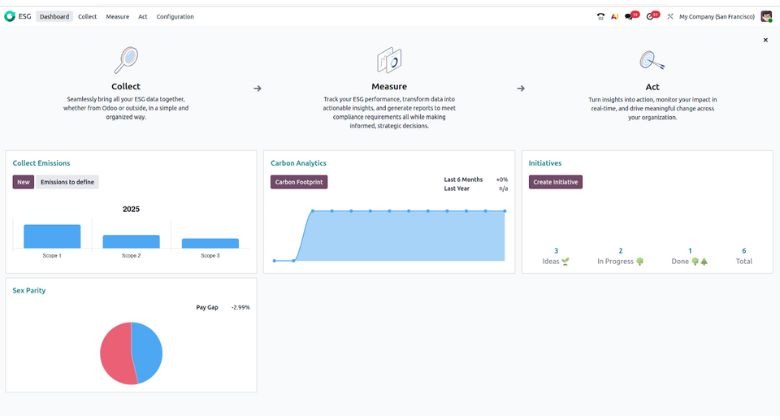Open the Collect menu

pos(87,17)
